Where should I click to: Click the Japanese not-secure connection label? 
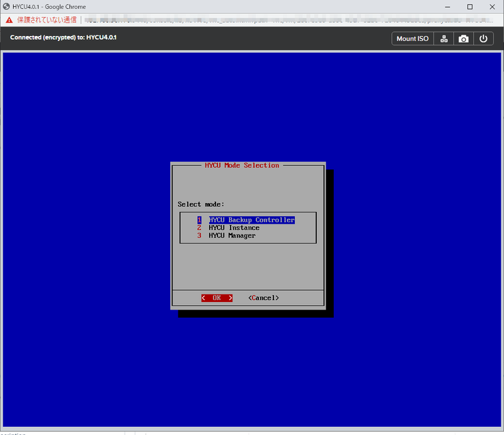click(x=47, y=20)
